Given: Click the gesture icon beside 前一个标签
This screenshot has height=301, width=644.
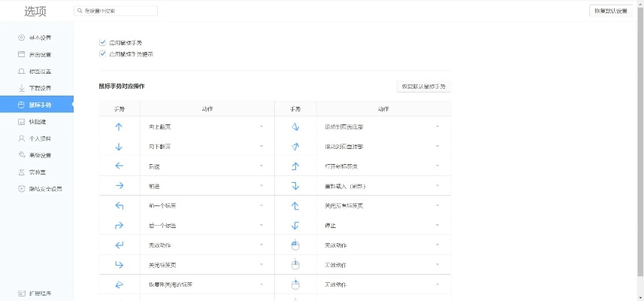Looking at the screenshot, I should (119, 205).
